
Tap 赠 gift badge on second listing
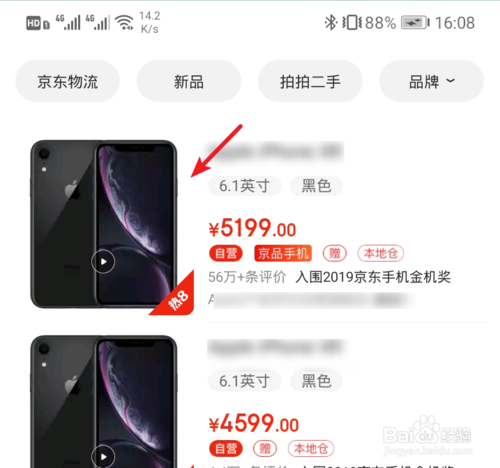265,449
